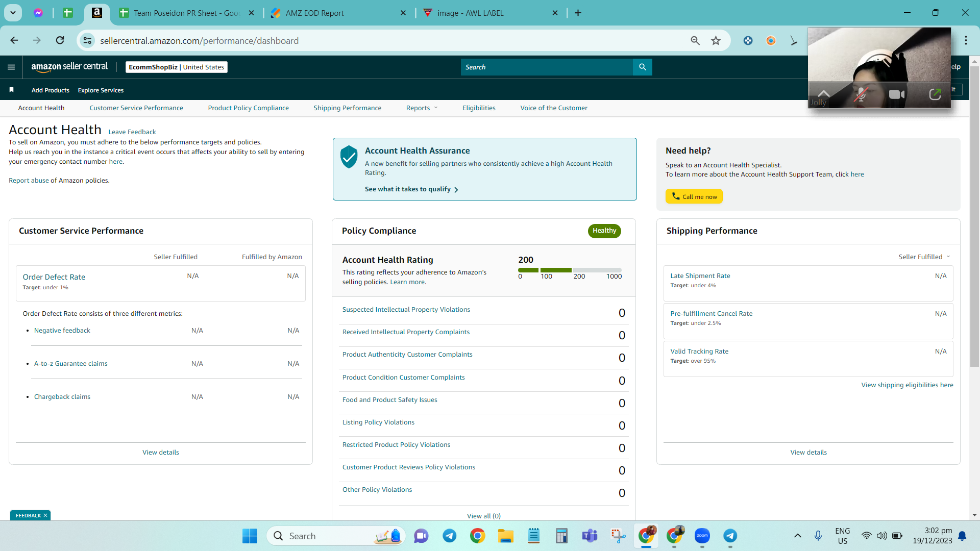Open a new browser tab
980x551 pixels.
click(x=578, y=13)
